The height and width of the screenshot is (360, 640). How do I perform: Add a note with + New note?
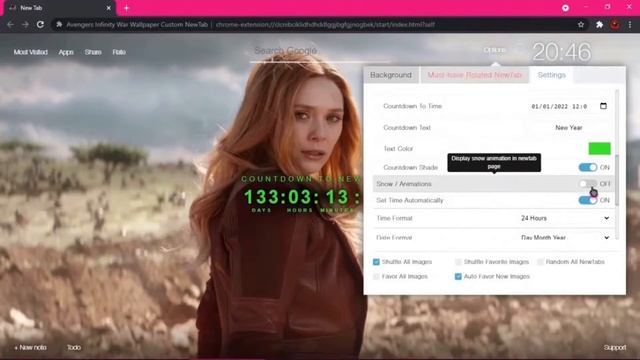click(x=30, y=347)
